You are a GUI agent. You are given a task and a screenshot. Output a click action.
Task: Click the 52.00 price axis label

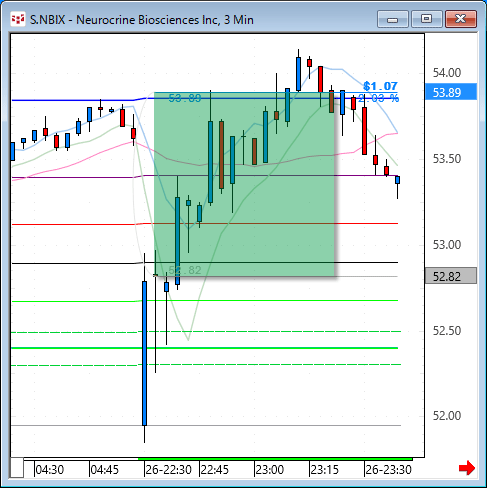[x=447, y=416]
